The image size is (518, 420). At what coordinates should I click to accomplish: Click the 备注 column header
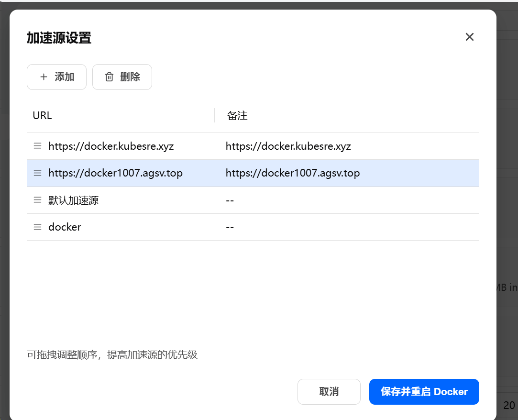[237, 115]
